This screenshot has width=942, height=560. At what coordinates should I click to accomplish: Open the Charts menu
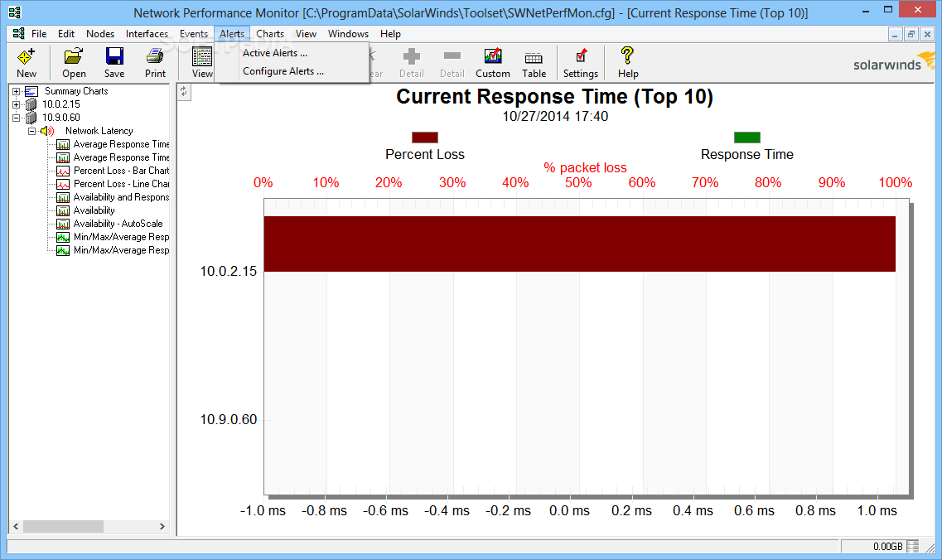point(270,34)
